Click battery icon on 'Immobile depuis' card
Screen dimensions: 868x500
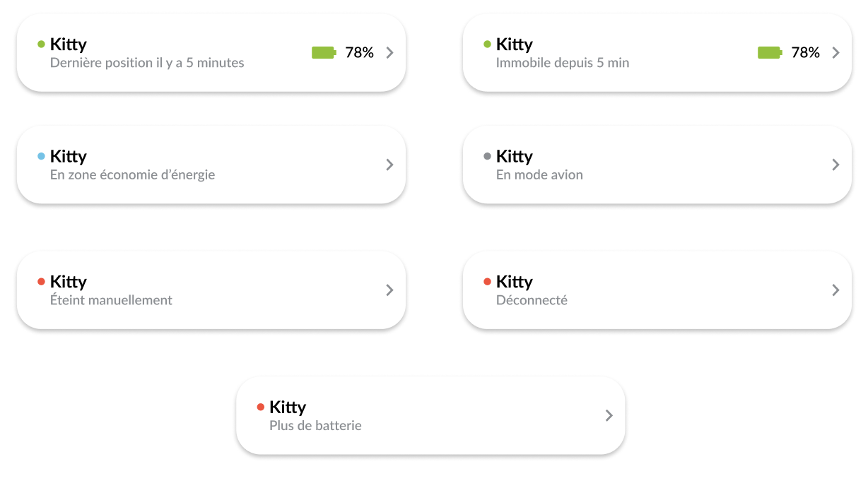pos(770,52)
